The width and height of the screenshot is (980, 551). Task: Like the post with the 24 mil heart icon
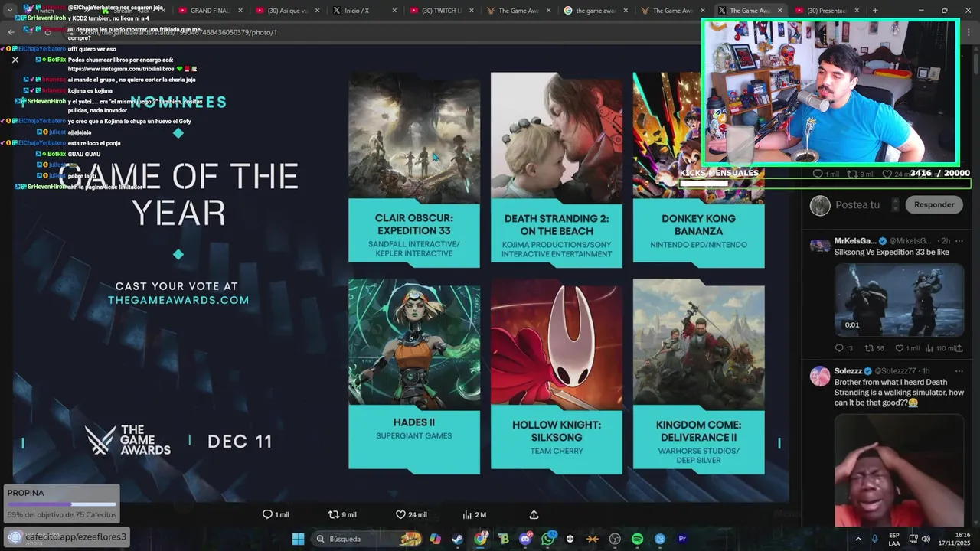(410, 514)
